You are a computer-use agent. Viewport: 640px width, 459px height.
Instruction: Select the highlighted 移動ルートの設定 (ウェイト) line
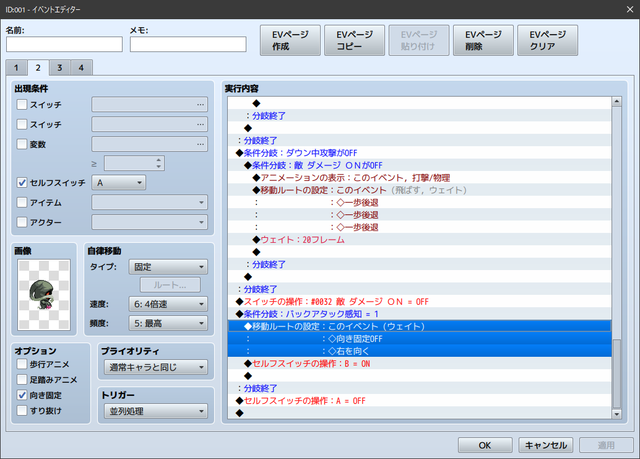(x=419, y=326)
